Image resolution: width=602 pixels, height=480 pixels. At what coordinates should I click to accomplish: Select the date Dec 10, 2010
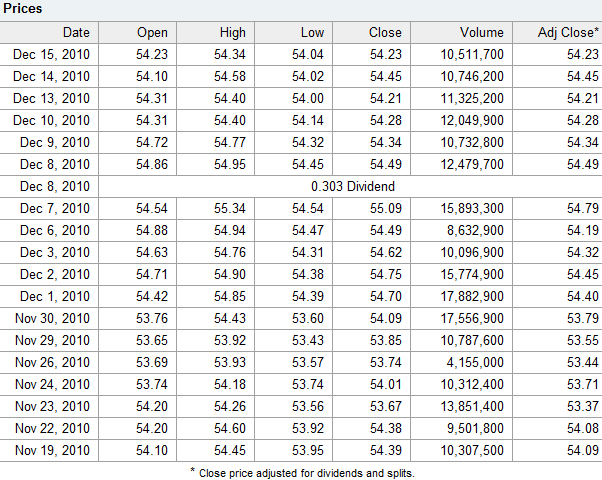(51, 120)
